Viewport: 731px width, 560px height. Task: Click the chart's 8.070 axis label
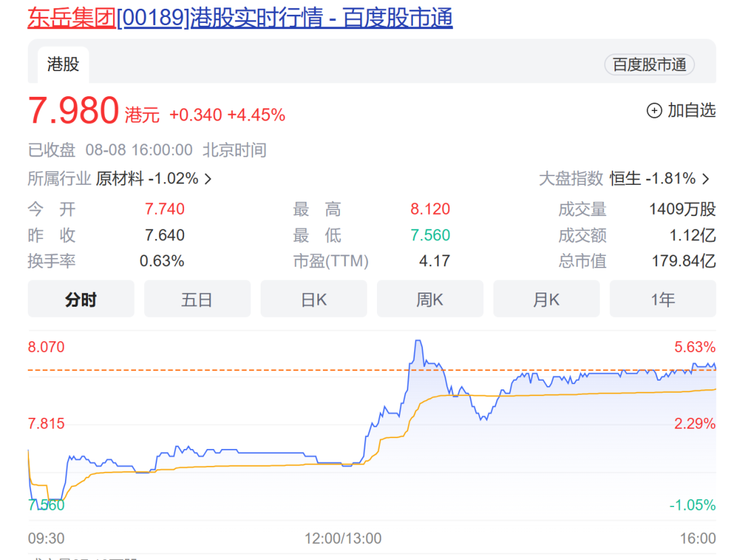(46, 347)
